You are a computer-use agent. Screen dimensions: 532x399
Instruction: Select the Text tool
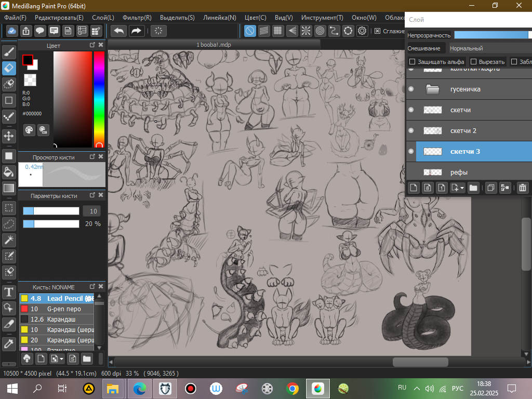point(9,292)
